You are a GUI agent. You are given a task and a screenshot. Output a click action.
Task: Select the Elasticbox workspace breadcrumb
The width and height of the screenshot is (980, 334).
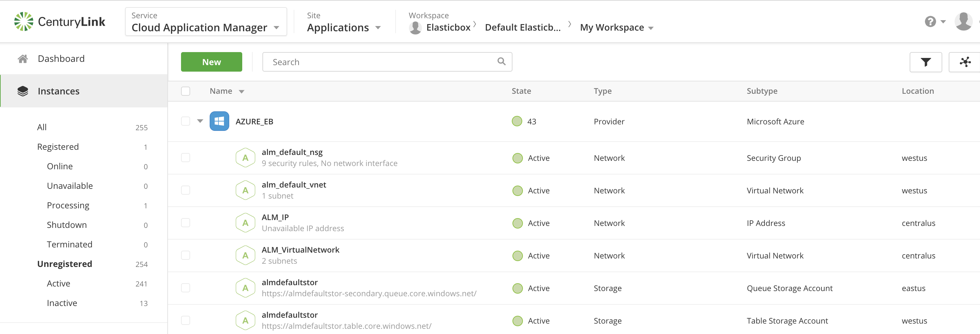coord(448,28)
